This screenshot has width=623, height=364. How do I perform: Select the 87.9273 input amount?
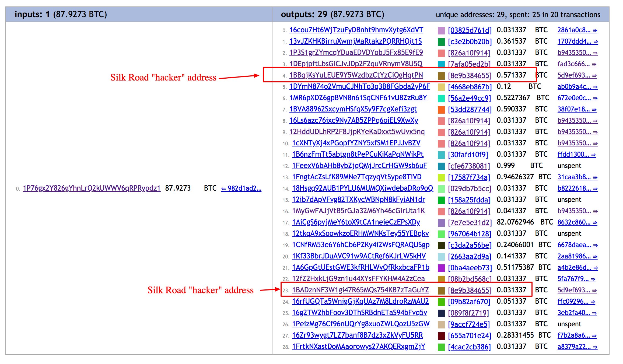pyautogui.click(x=178, y=188)
